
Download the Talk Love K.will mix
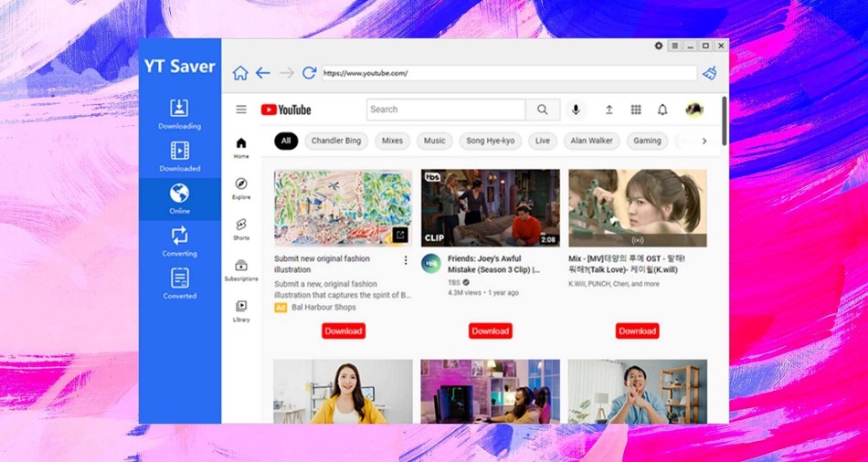coord(637,331)
